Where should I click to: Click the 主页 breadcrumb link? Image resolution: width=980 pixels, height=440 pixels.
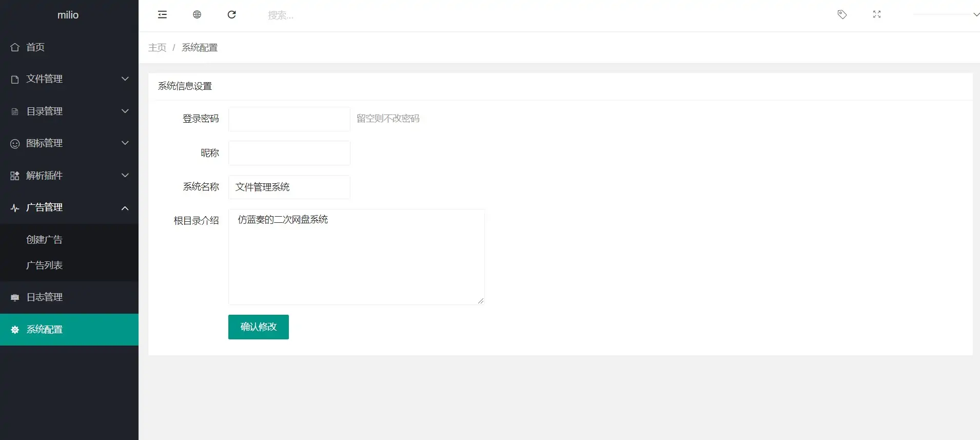[158, 48]
